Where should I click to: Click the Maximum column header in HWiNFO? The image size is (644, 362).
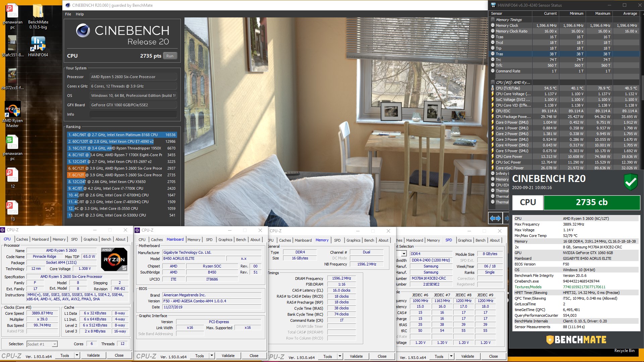click(599, 13)
